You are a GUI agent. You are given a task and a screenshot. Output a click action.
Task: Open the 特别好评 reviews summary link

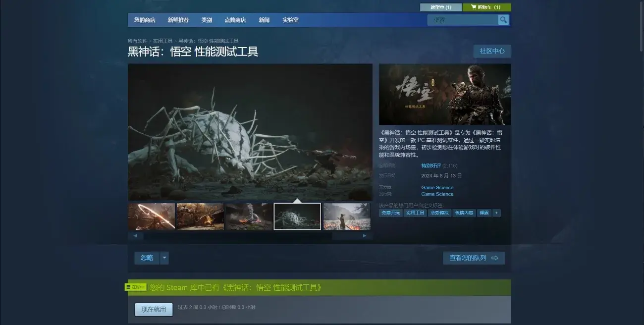click(x=431, y=165)
